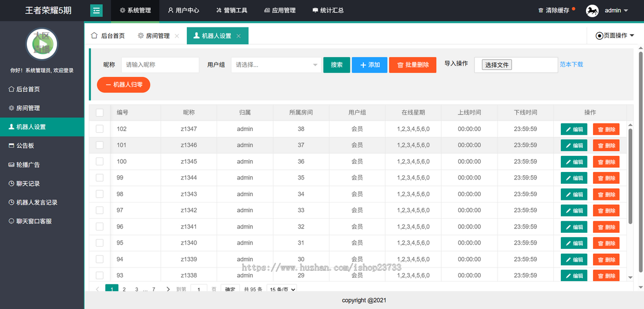Check the row 95 checkbox
Viewport: 644px width, 309px height.
coord(100,243)
